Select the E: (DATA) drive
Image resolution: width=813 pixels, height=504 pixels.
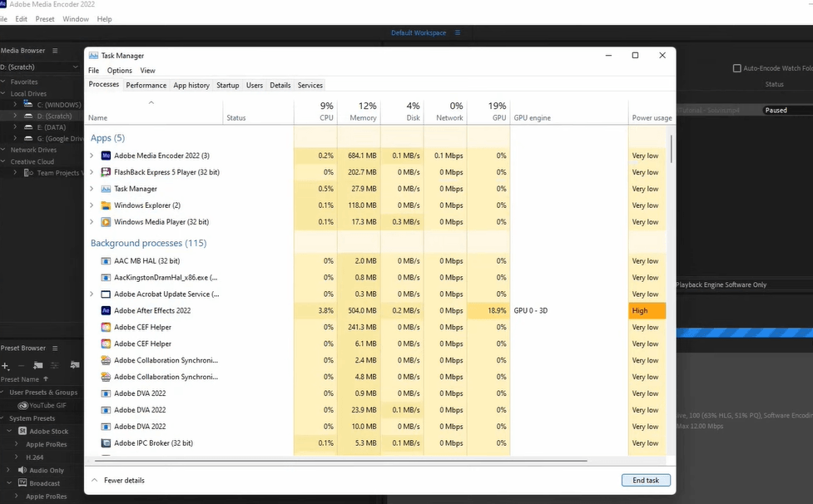coord(52,127)
